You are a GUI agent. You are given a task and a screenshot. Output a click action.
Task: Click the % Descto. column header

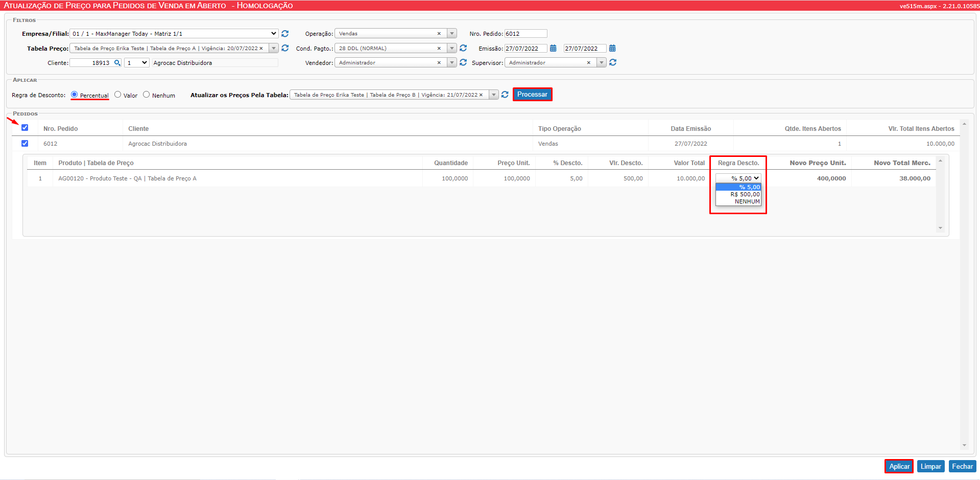(x=567, y=163)
